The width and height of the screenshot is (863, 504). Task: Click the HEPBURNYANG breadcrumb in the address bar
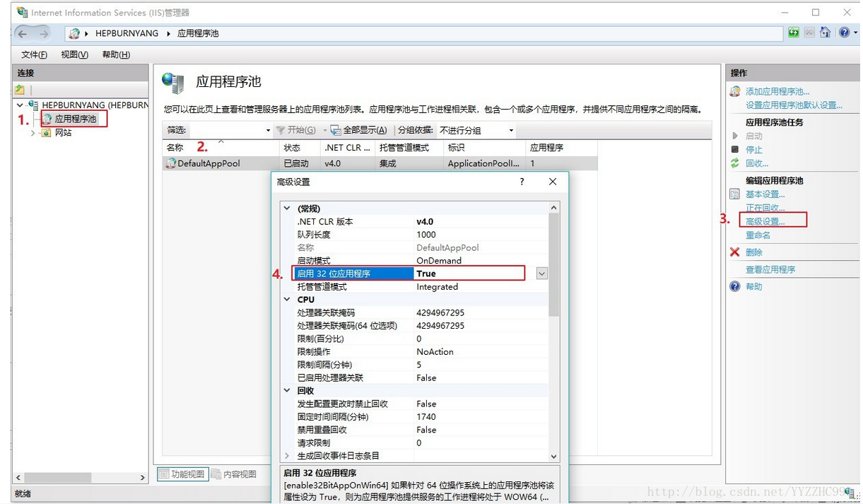[127, 33]
